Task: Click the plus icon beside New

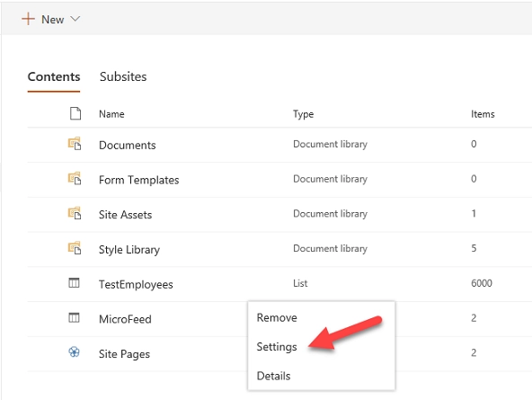Action: 28,19
